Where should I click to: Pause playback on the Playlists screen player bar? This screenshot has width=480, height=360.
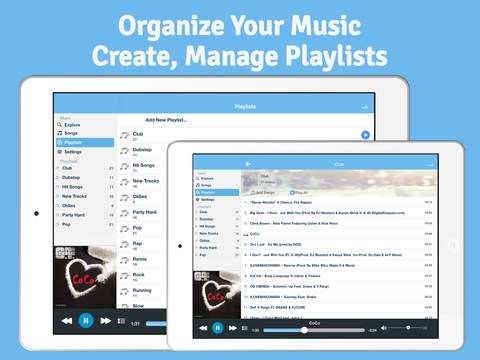click(86, 321)
